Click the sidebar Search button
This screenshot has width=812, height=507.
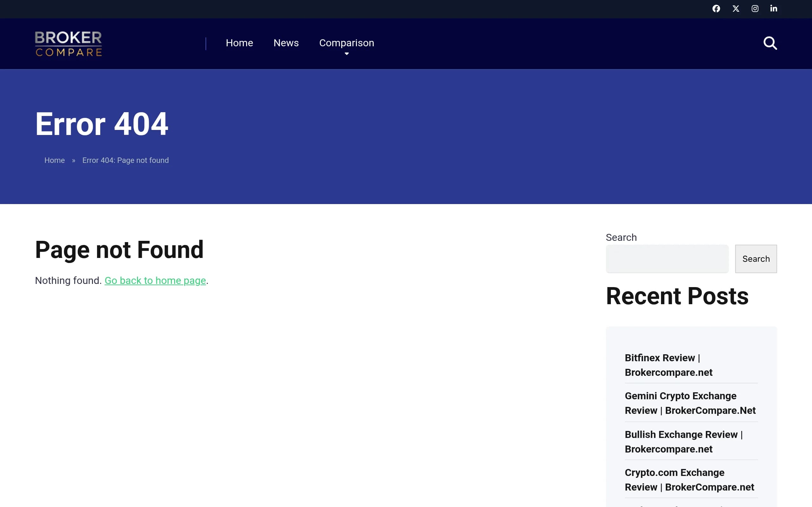pyautogui.click(x=756, y=259)
